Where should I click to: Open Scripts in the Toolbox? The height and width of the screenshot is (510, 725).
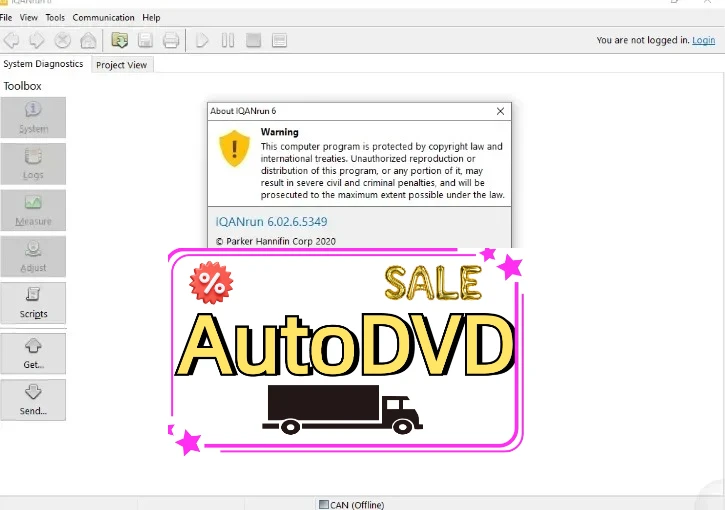coord(33,303)
